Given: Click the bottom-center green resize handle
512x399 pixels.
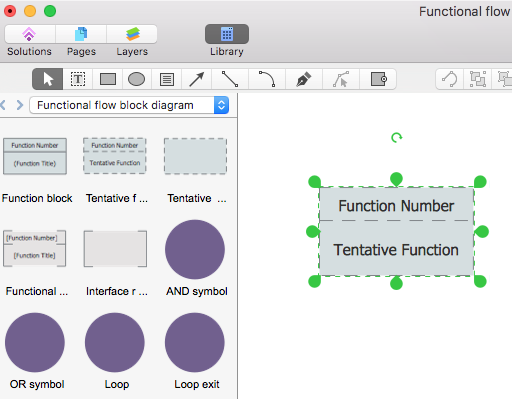Looking at the screenshot, I should point(396,283).
